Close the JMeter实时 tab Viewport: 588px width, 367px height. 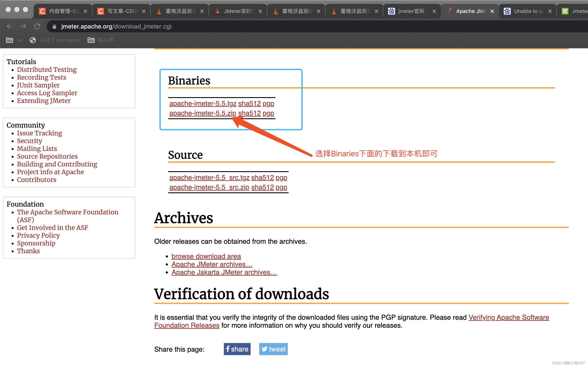[260, 11]
